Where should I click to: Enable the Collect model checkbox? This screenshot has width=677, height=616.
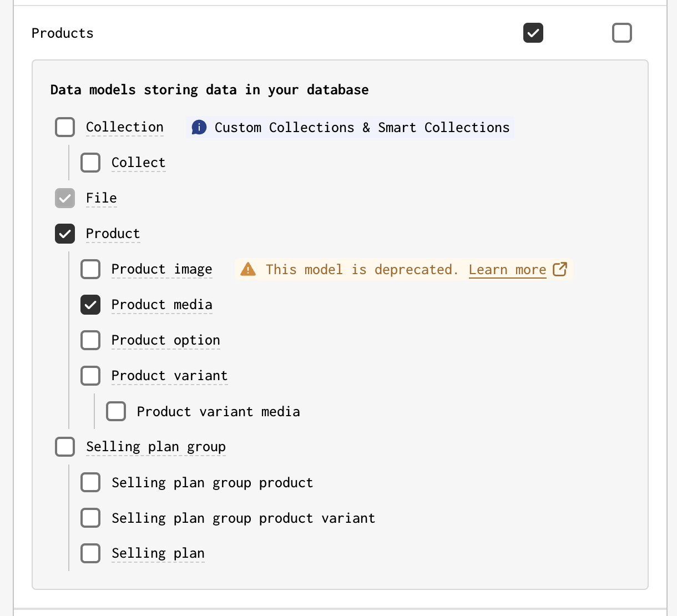(90, 163)
